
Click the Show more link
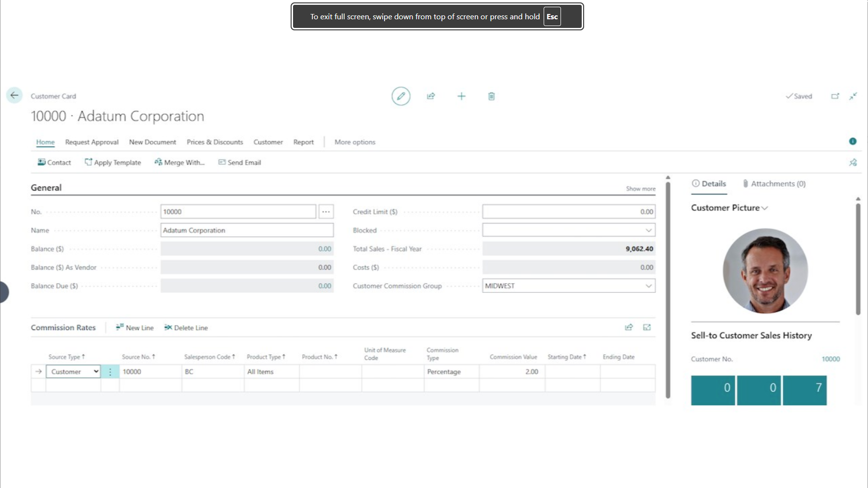640,189
